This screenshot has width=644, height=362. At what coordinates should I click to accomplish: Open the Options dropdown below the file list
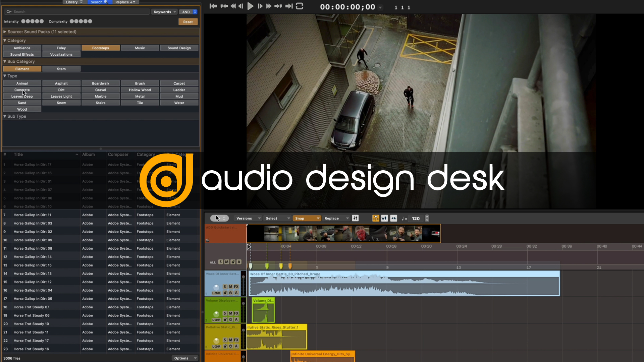point(185,358)
